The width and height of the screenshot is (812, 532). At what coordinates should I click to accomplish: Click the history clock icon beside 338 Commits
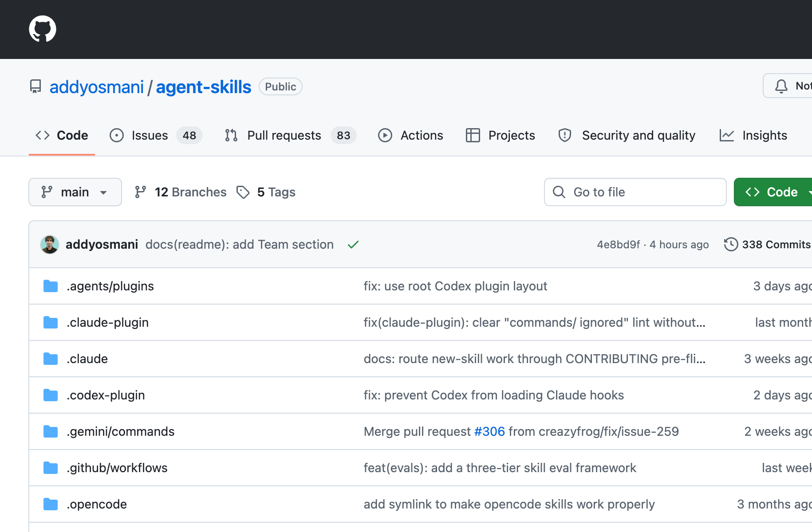coord(731,244)
